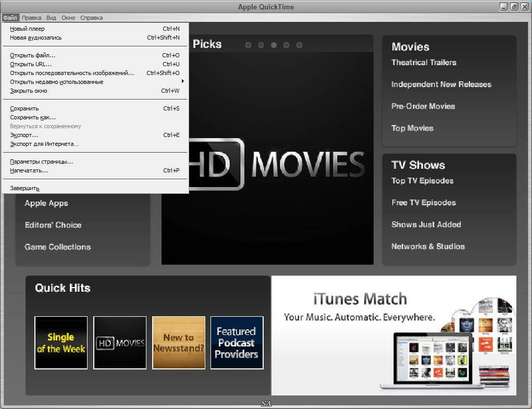The image size is (532, 409).
Task: Open New to Newsstand tile
Action: tap(179, 342)
